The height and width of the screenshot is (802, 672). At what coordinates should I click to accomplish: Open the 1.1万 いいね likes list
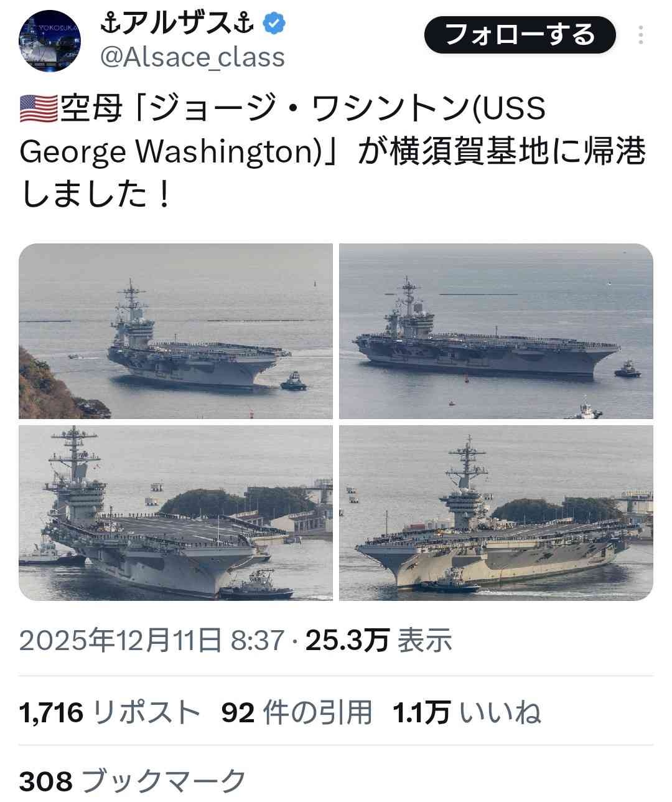click(467, 712)
